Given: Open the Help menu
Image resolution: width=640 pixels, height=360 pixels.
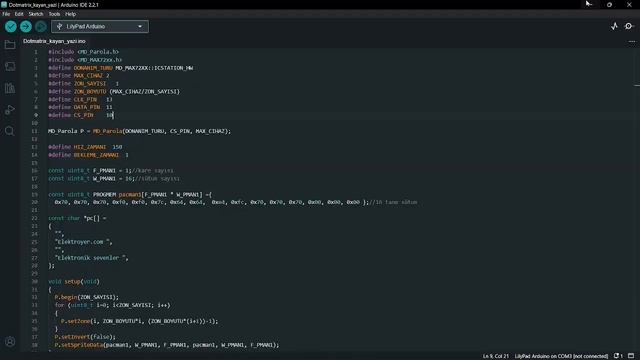Looking at the screenshot, I should [71, 14].
